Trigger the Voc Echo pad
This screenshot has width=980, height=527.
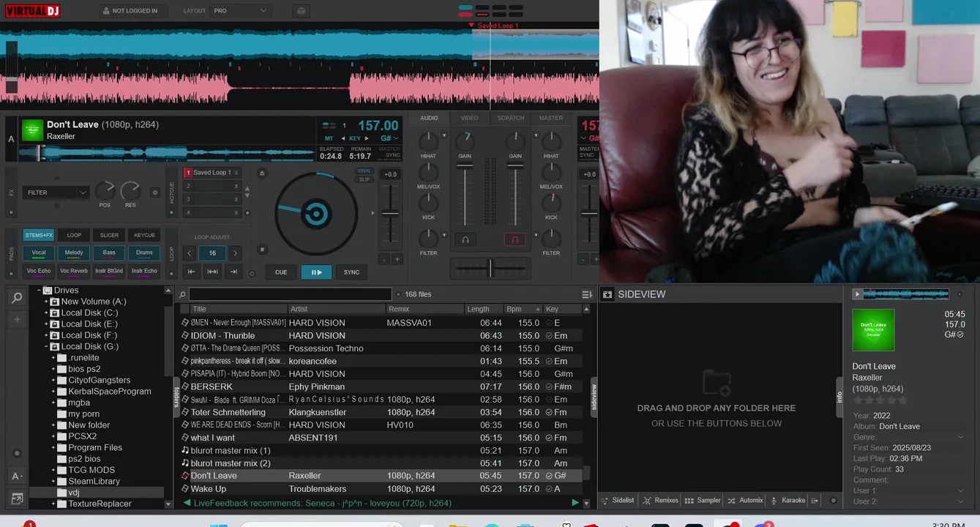39,271
